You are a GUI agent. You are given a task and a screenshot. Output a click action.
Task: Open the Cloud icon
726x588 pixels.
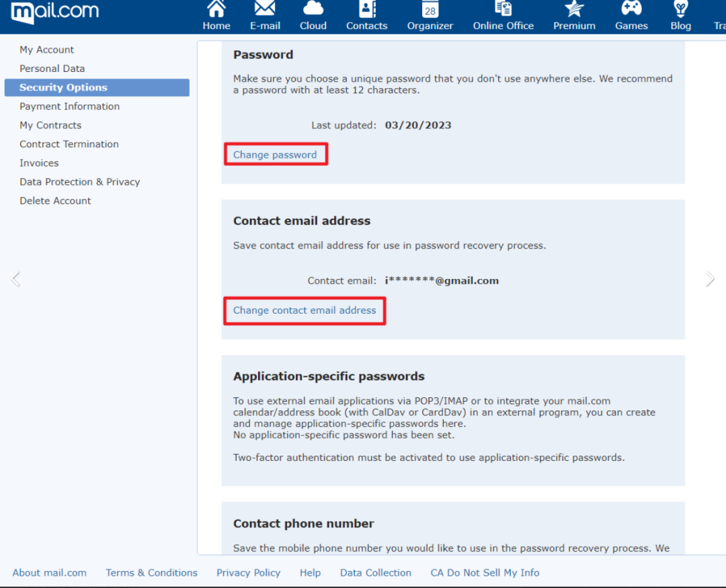(313, 8)
